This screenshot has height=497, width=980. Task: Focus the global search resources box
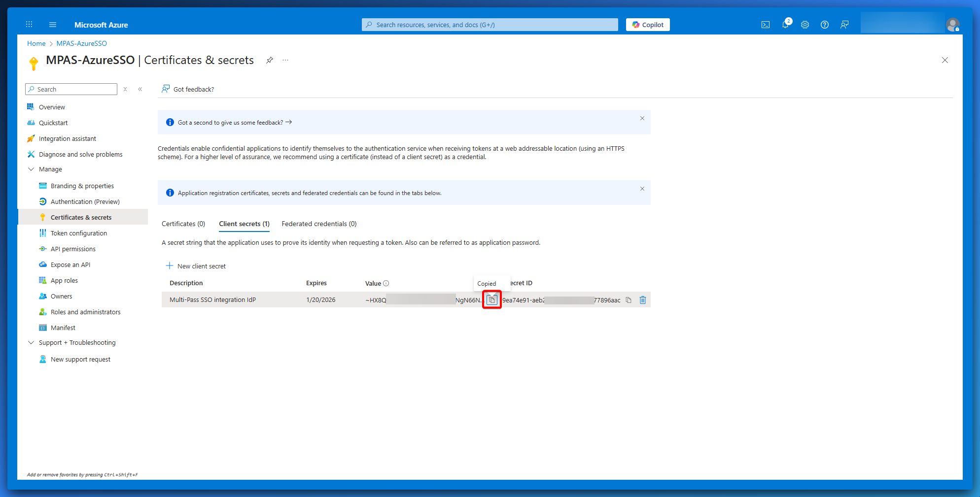[x=490, y=25]
